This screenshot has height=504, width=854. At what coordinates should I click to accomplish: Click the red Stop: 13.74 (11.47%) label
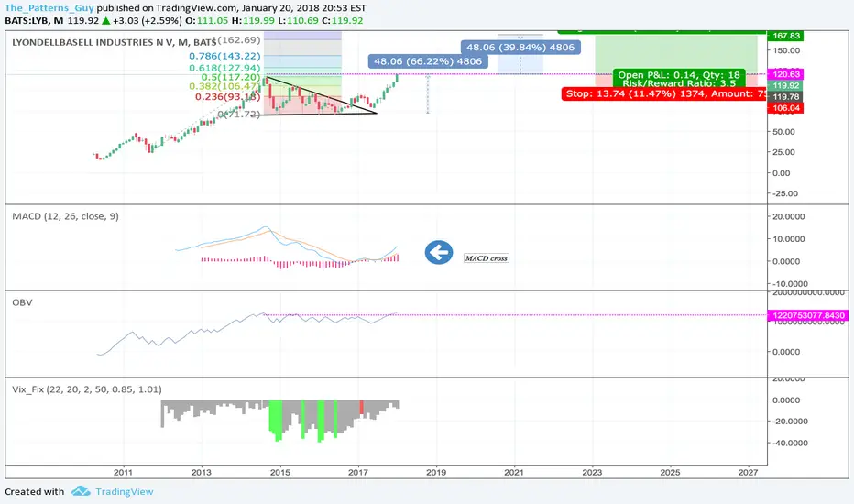click(x=664, y=93)
